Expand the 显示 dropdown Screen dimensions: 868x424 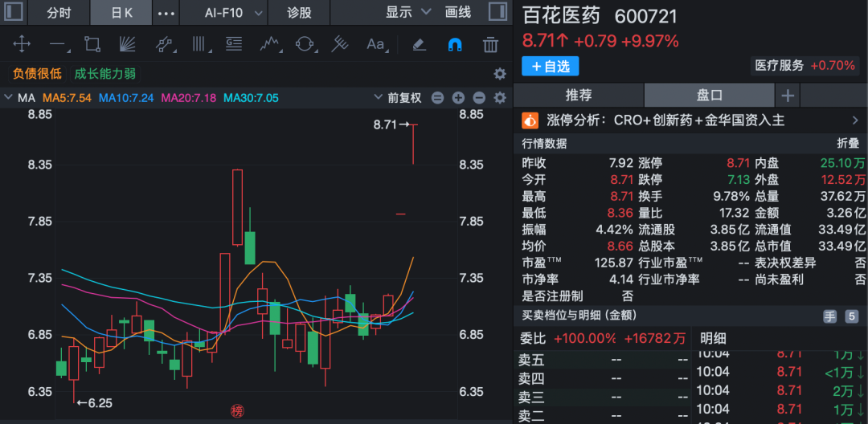(408, 12)
